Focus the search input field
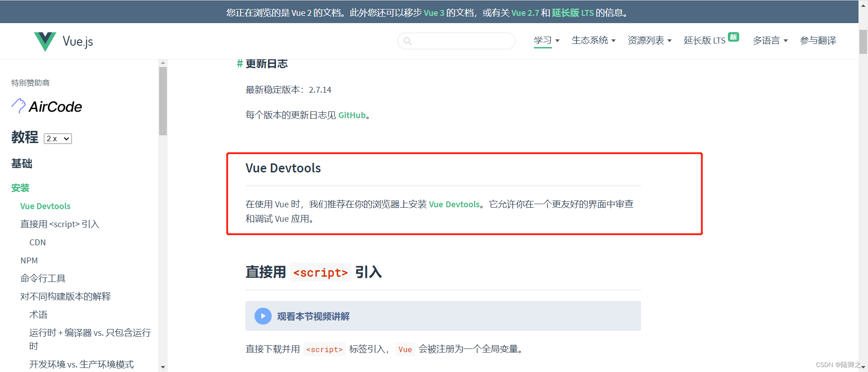Screen dimensions: 868x372 pyautogui.click(x=456, y=41)
